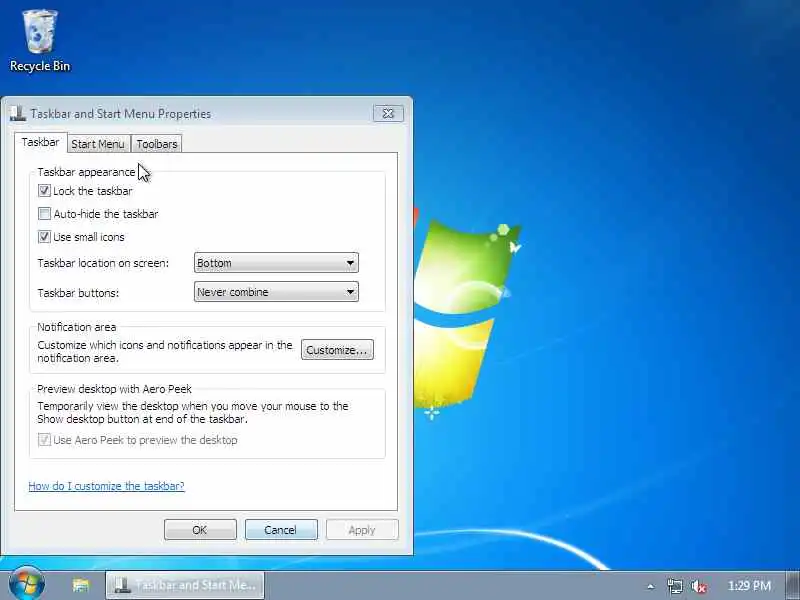
Task: Open How do I customize the taskbar link
Action: coord(106,486)
